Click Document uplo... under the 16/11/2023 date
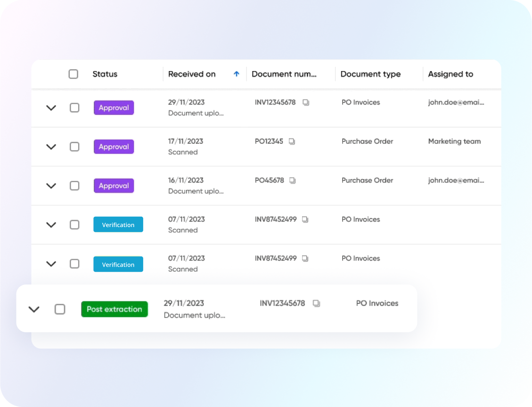 (x=196, y=191)
